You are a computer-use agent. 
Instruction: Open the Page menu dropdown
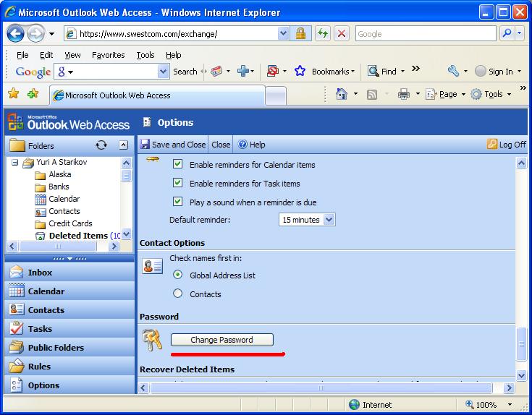[463, 94]
